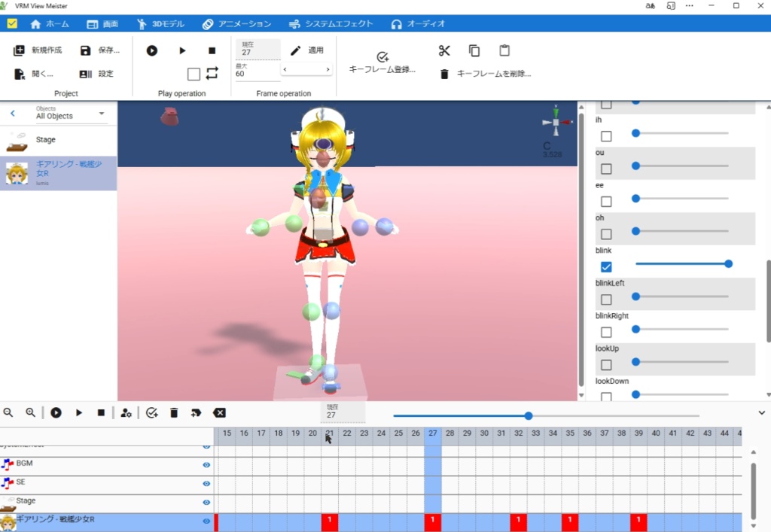Click the paste clipboard icon

click(x=504, y=50)
